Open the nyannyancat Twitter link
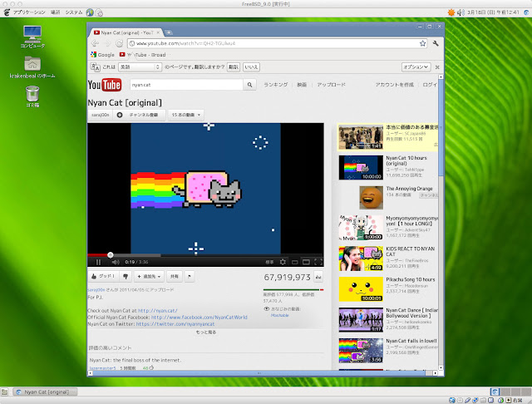Viewport: 532px width, 404px height. click(x=175, y=324)
